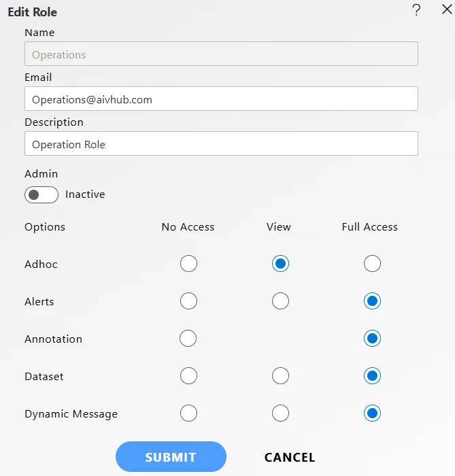Screen dimensions: 455x476
Task: Give Adhoc Full Access
Action: [372, 264]
